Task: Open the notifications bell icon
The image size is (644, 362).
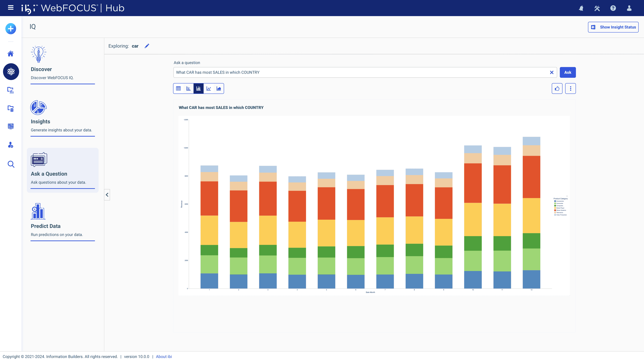Action: point(581,8)
